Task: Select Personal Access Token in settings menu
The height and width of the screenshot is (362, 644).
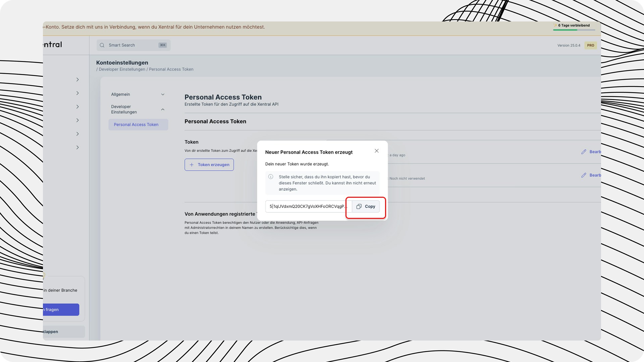Action: coord(138,125)
